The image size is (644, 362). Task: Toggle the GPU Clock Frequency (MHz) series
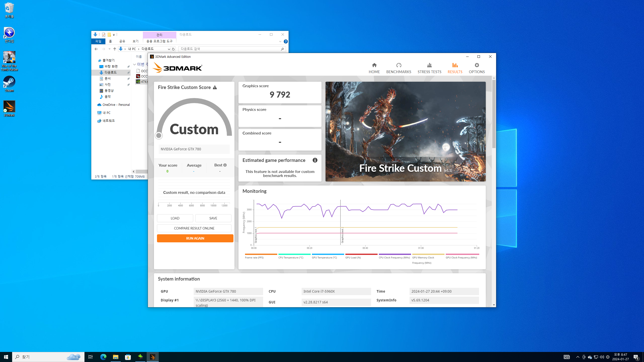tap(462, 256)
